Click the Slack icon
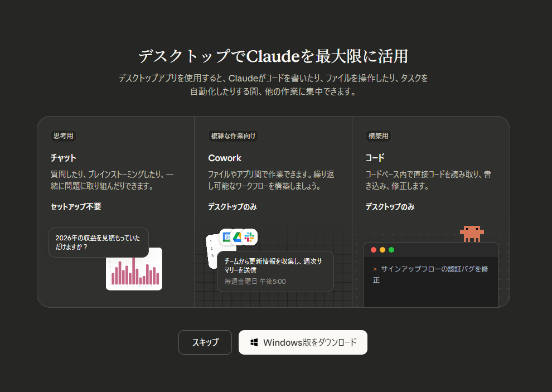The width and height of the screenshot is (552, 392). pyautogui.click(x=249, y=237)
